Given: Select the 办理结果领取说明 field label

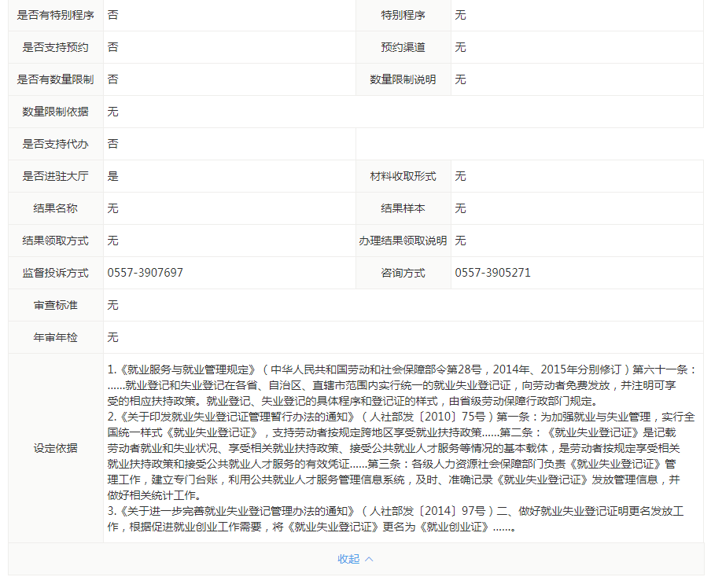Looking at the screenshot, I should [x=403, y=241].
